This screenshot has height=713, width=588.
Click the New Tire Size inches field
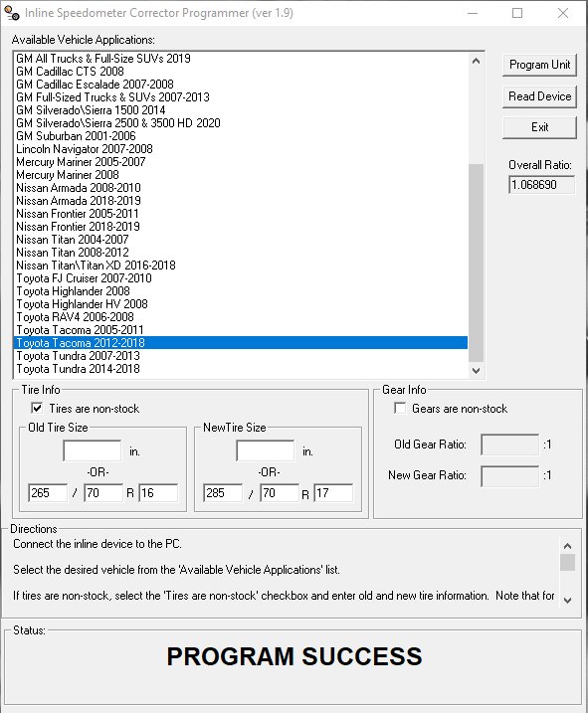[x=266, y=450]
